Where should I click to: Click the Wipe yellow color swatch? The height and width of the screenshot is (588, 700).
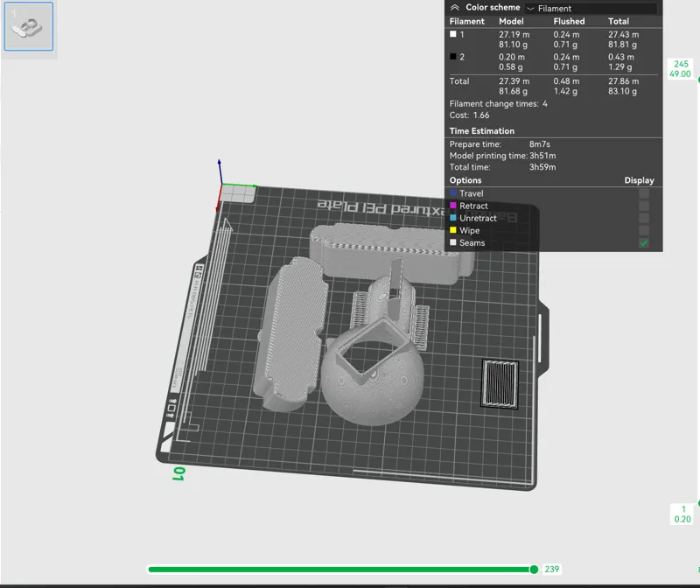point(453,230)
